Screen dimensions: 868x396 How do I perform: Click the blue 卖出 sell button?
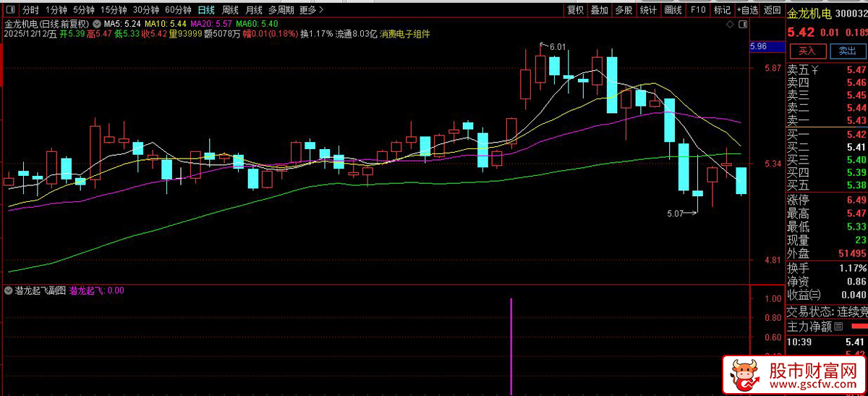tap(847, 51)
